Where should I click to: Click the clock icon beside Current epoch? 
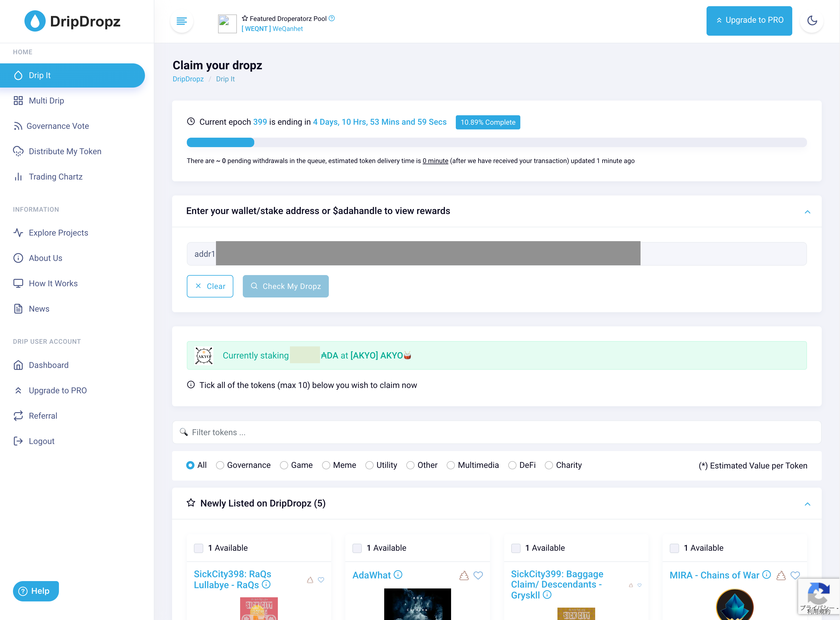(191, 121)
